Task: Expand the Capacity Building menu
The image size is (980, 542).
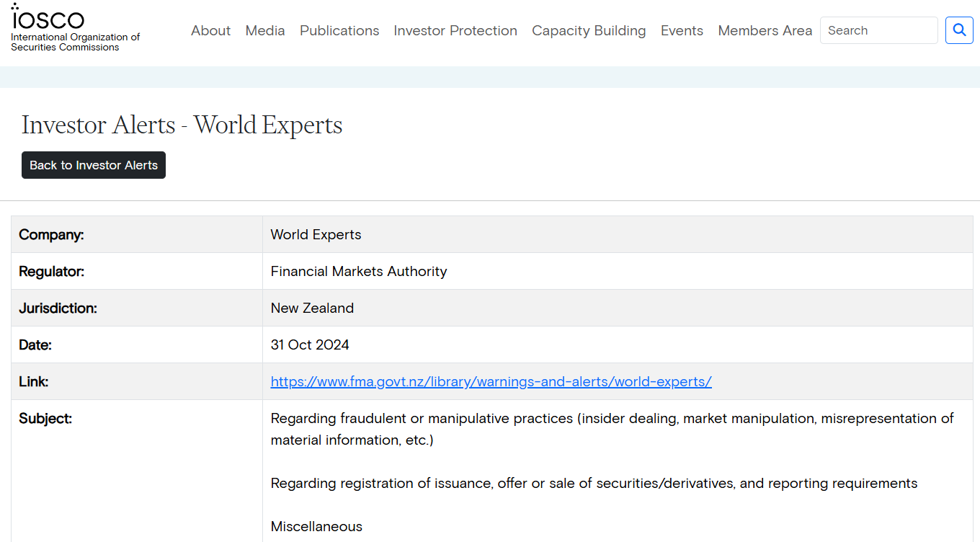Action: tap(589, 30)
